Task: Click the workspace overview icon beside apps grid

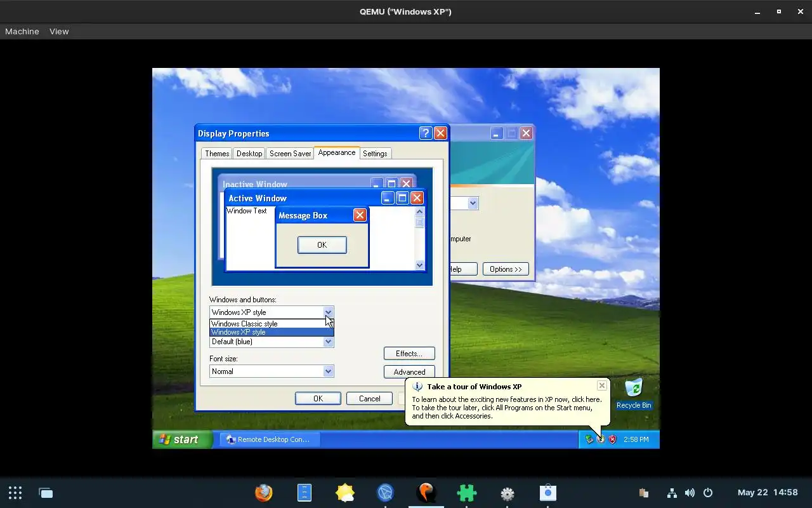Action: (x=46, y=493)
